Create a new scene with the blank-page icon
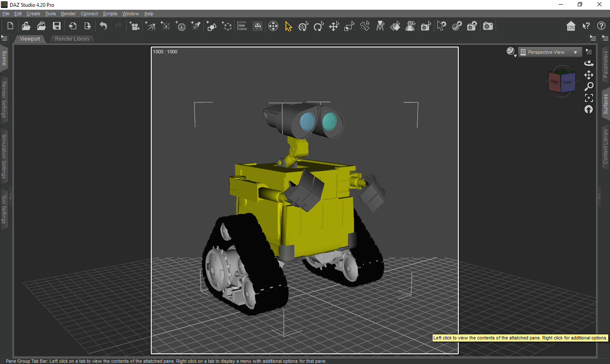Screen dimensions: 610x364 [x=10, y=26]
